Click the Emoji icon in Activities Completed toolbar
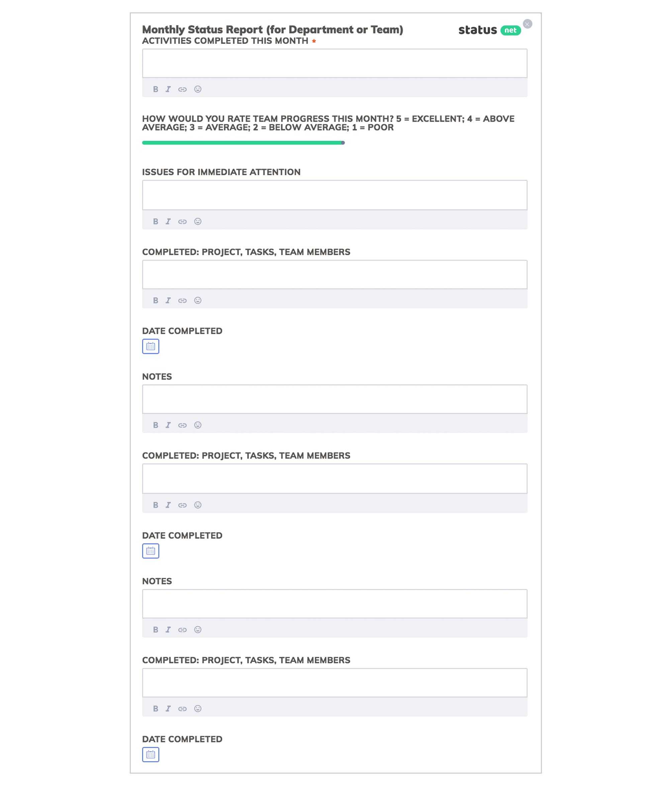 (x=198, y=89)
